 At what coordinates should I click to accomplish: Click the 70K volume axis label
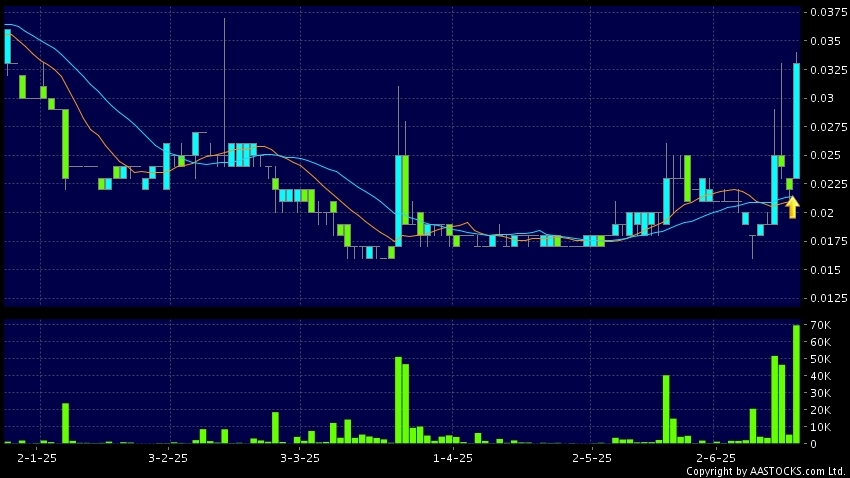pos(821,325)
